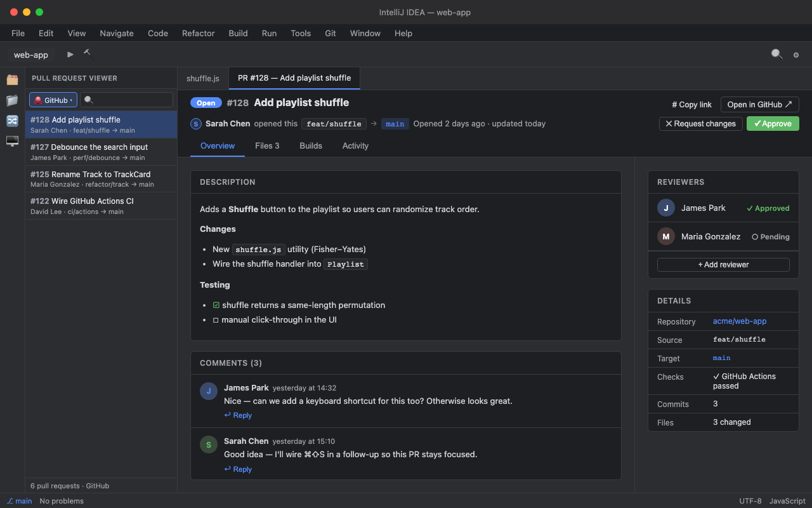Viewport: 812px width, 508px height.
Task: Run the web-app configuration with play icon
Action: pyautogui.click(x=70, y=55)
